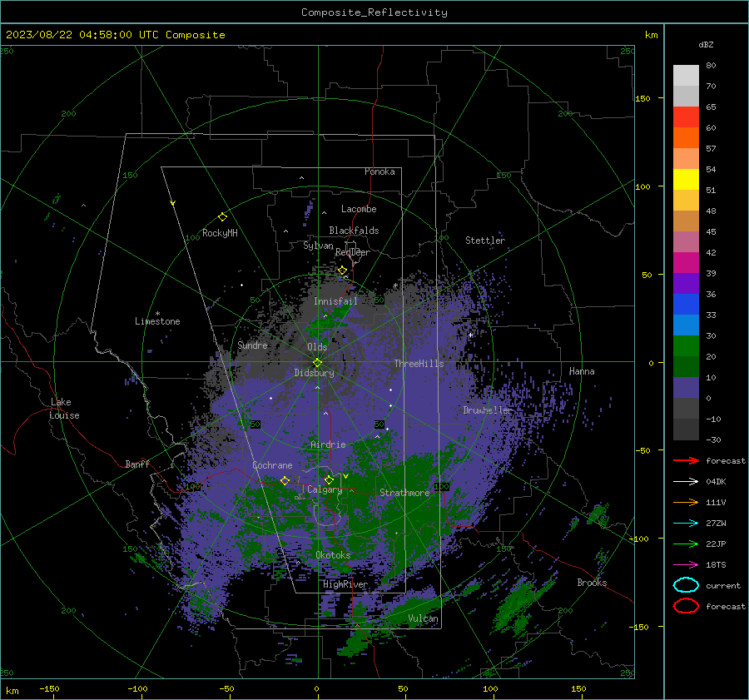Viewport: 749px width, 700px height.
Task: Select the Brooks label
Action: tap(592, 583)
